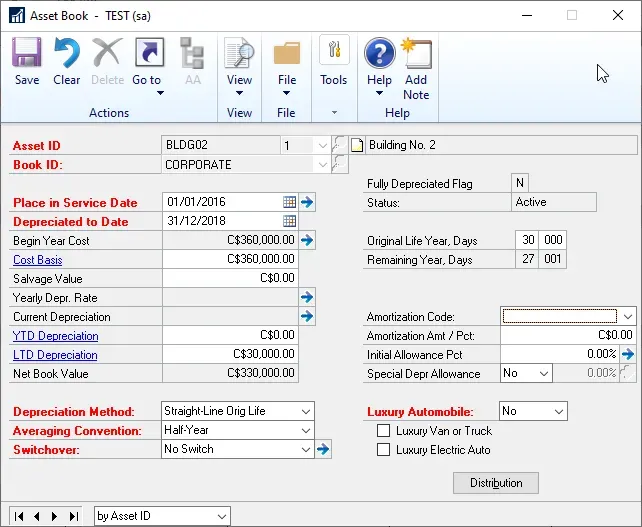Click blue arrow beside Yearly Depr. Rate
This screenshot has width=642, height=527.
pos(307,297)
